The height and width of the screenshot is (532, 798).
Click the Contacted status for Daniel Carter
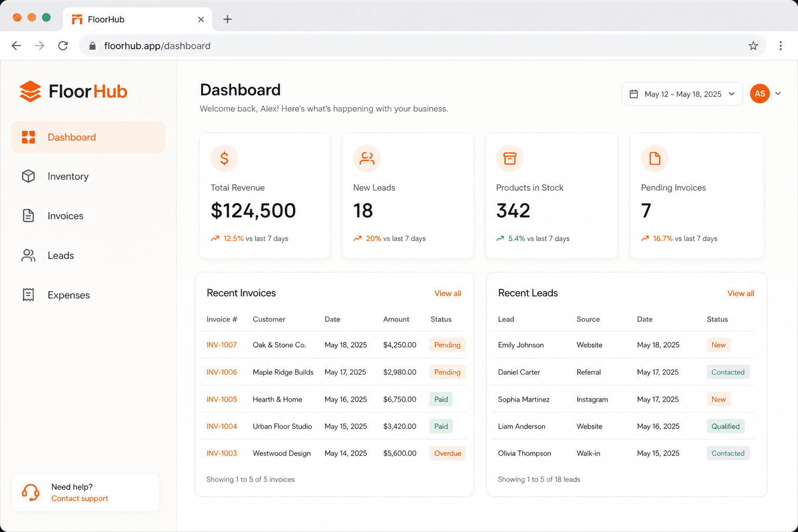point(728,372)
